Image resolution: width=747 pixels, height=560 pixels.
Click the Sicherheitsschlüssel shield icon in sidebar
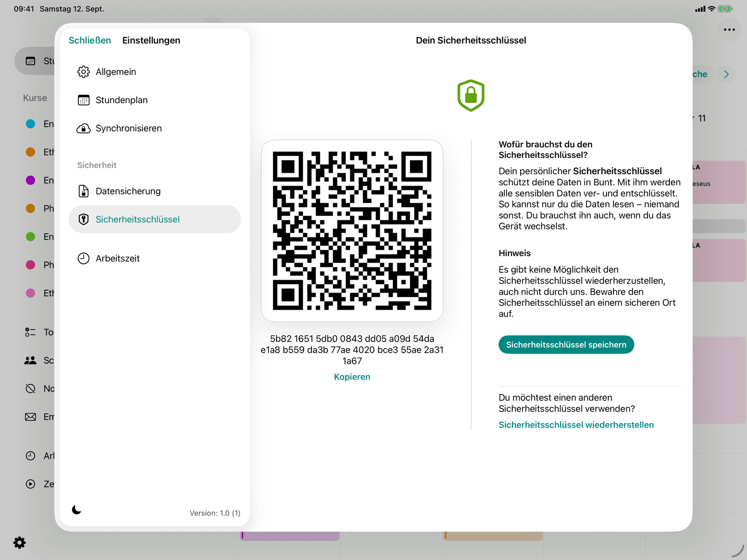click(x=84, y=219)
